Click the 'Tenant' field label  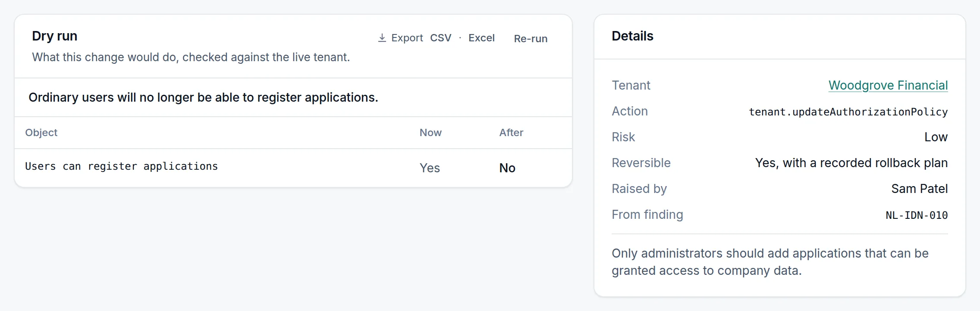631,85
